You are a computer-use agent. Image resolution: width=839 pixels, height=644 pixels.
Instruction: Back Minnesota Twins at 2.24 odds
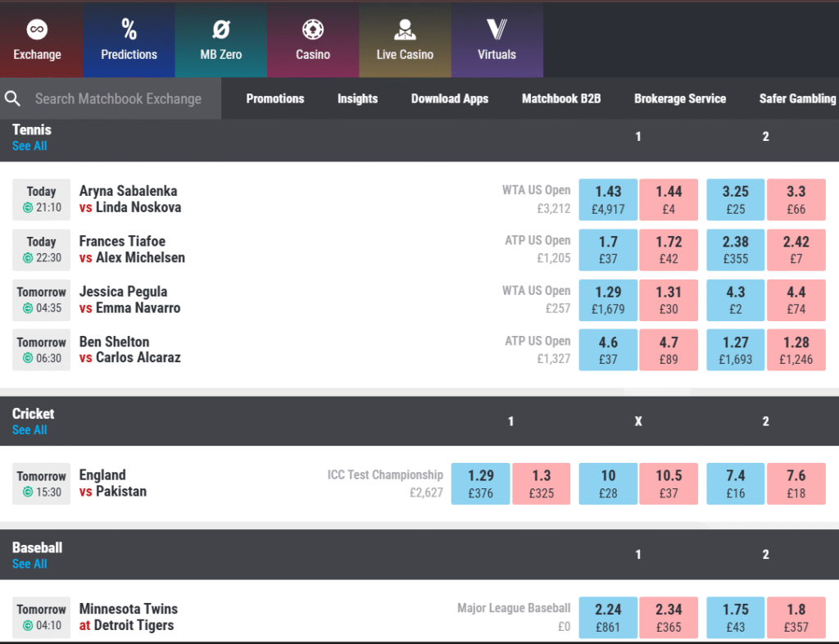click(608, 617)
